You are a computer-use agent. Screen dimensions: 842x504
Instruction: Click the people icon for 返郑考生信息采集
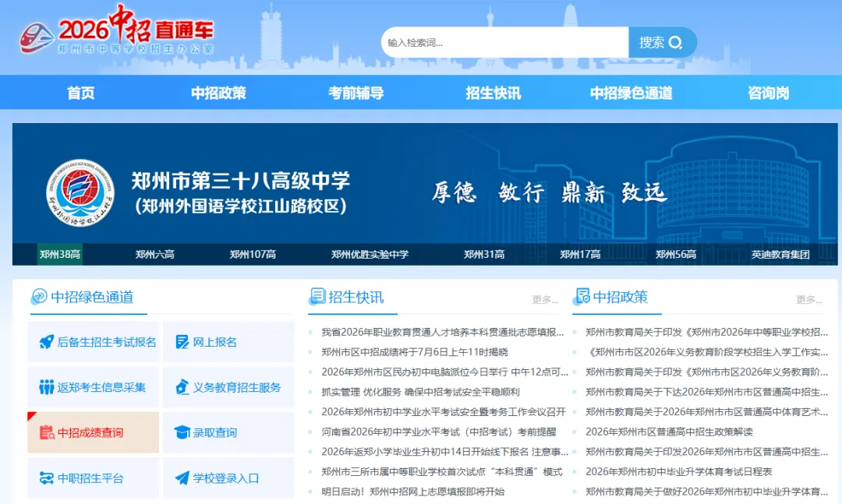46,387
